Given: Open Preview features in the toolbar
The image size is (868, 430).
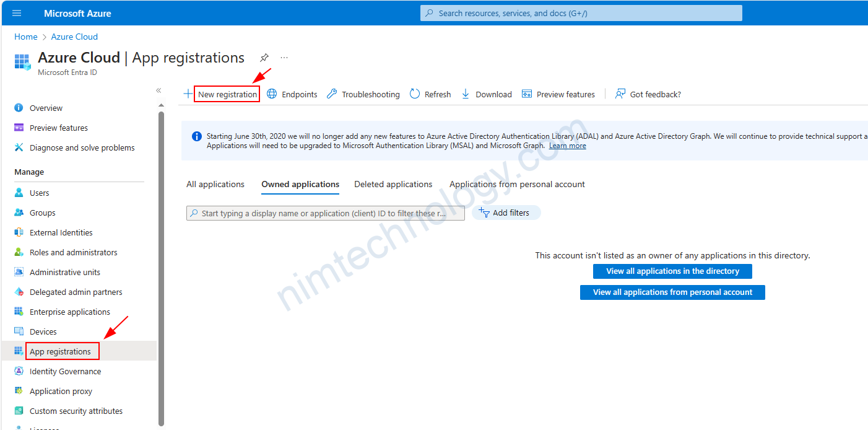Looking at the screenshot, I should [558, 94].
